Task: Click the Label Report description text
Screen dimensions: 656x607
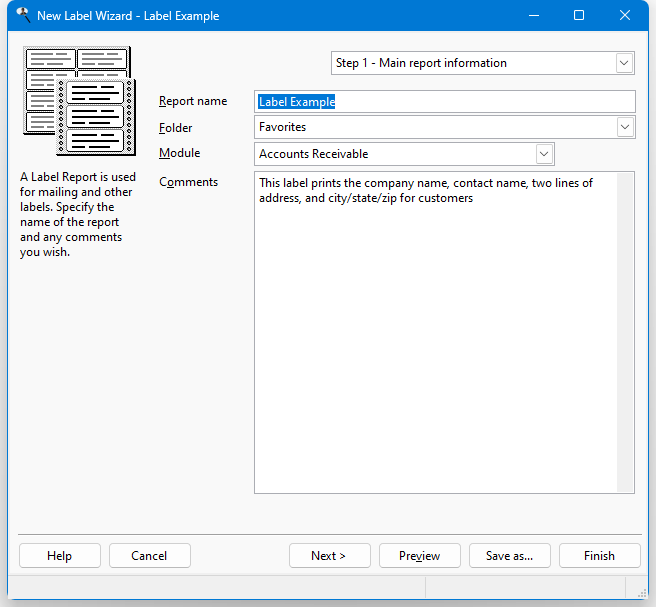Action: [x=78, y=214]
